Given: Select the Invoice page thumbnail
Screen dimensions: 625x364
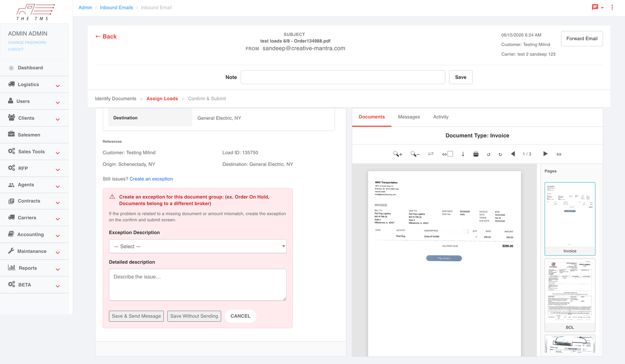Looking at the screenshot, I should tap(570, 218).
